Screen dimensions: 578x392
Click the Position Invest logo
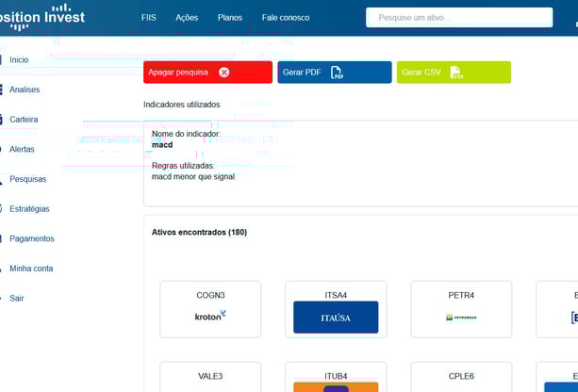(x=41, y=17)
